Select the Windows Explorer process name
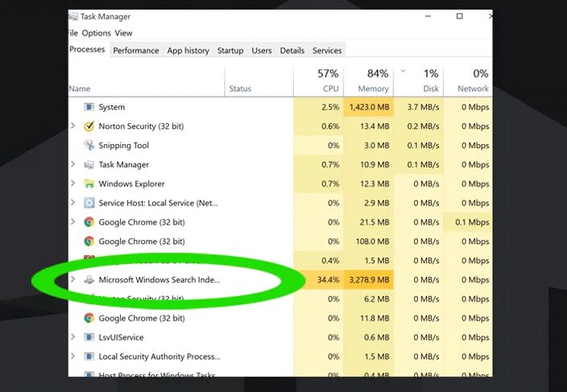 [x=131, y=184]
